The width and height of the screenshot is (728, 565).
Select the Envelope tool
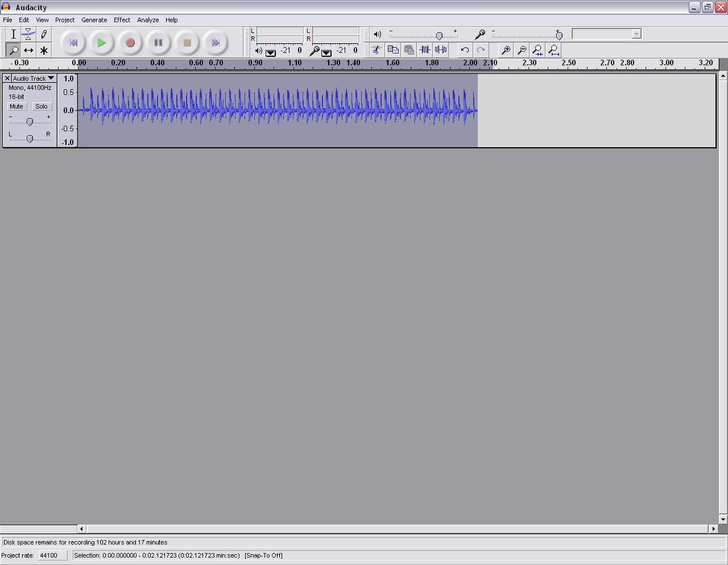28,34
